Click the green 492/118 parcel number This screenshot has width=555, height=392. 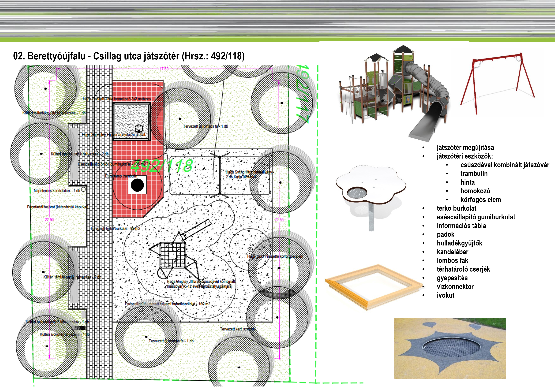pyautogui.click(x=162, y=166)
